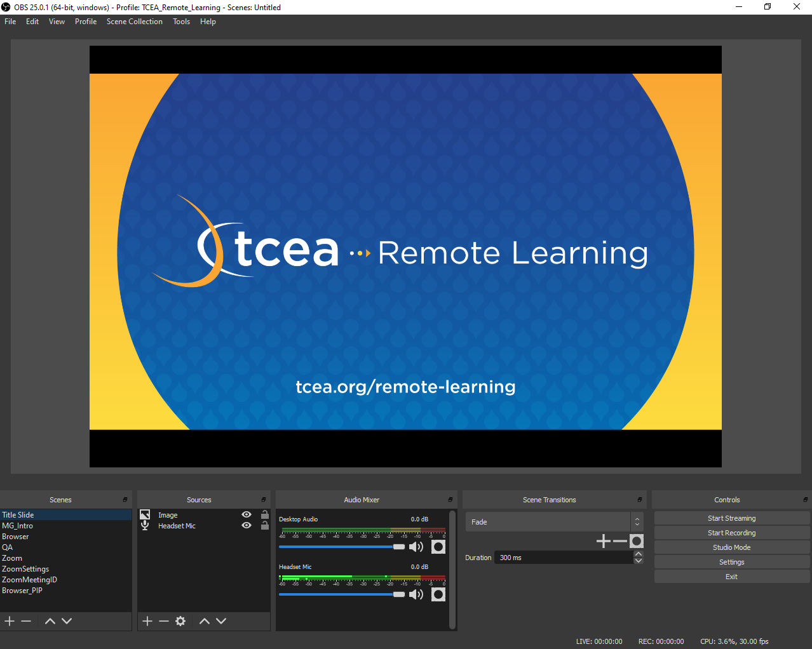This screenshot has width=812, height=649.
Task: Click CPU usage in status bar
Action: pyautogui.click(x=734, y=641)
